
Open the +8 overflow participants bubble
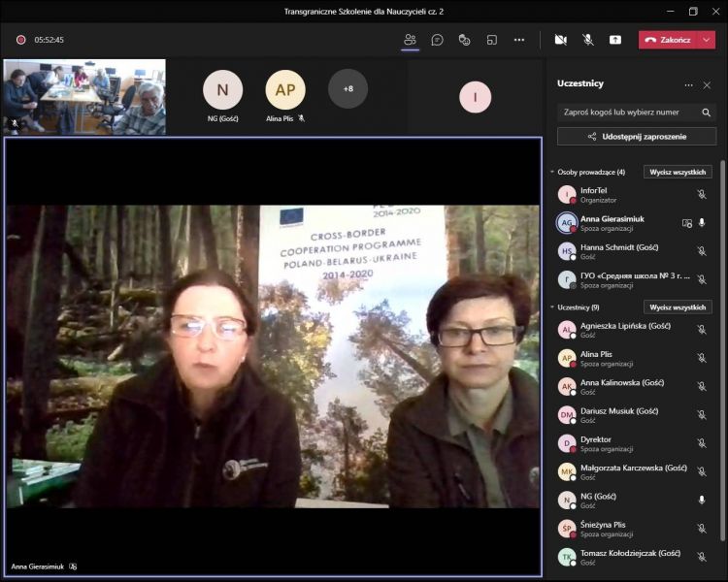[347, 89]
